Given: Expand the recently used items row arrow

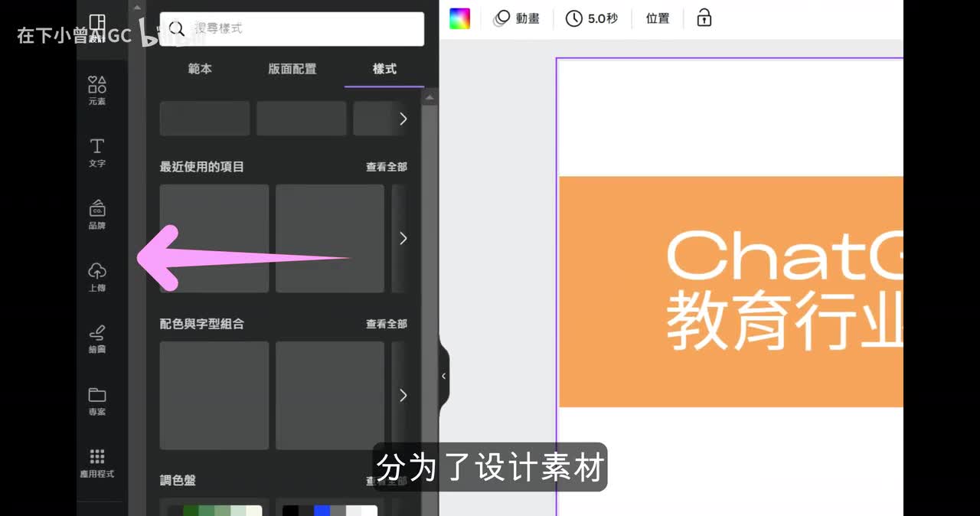Looking at the screenshot, I should 403,239.
